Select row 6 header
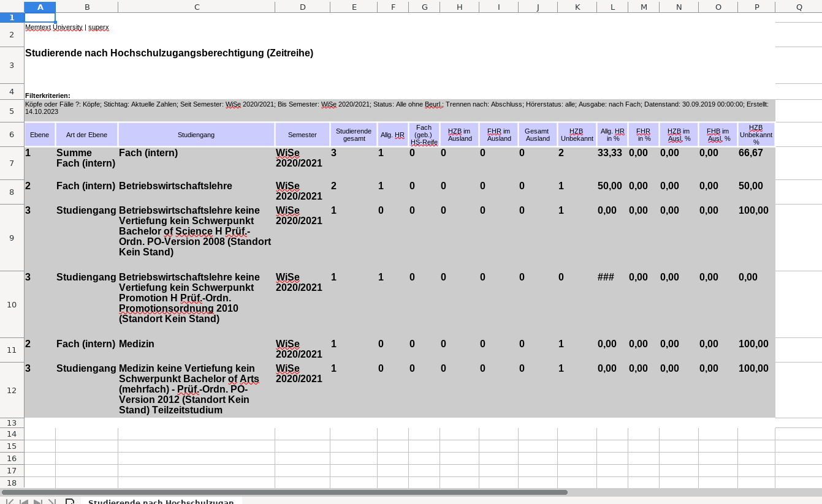This screenshot has height=504, width=822. pyautogui.click(x=12, y=134)
